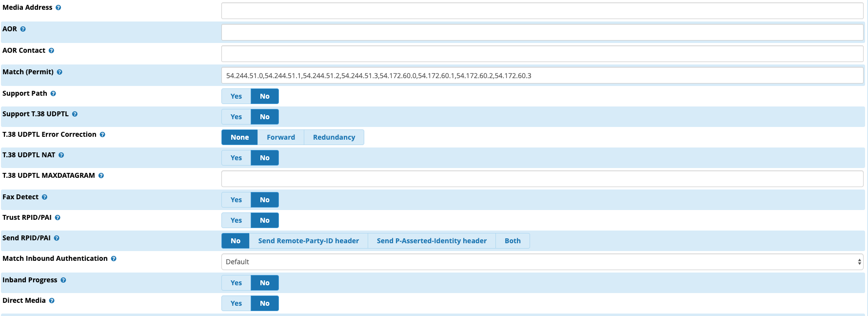The image size is (868, 316).
Task: View help for T.38 UDPTL MAXDATAGRAM
Action: click(x=101, y=176)
